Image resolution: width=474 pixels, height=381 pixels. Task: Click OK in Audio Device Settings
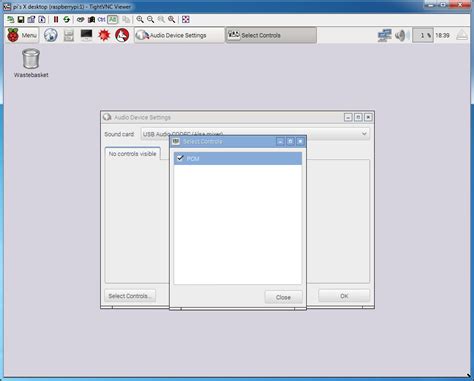(x=344, y=296)
